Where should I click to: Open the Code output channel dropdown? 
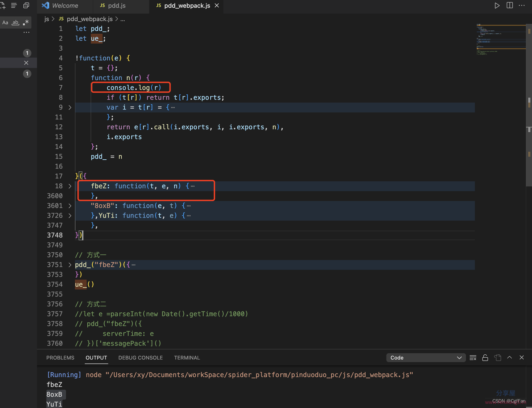(425, 358)
